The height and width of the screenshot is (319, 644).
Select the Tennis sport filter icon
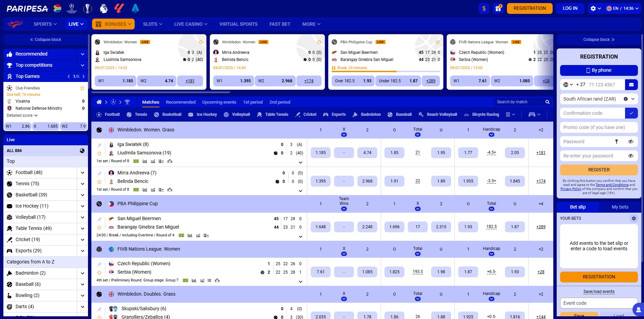[x=129, y=114]
